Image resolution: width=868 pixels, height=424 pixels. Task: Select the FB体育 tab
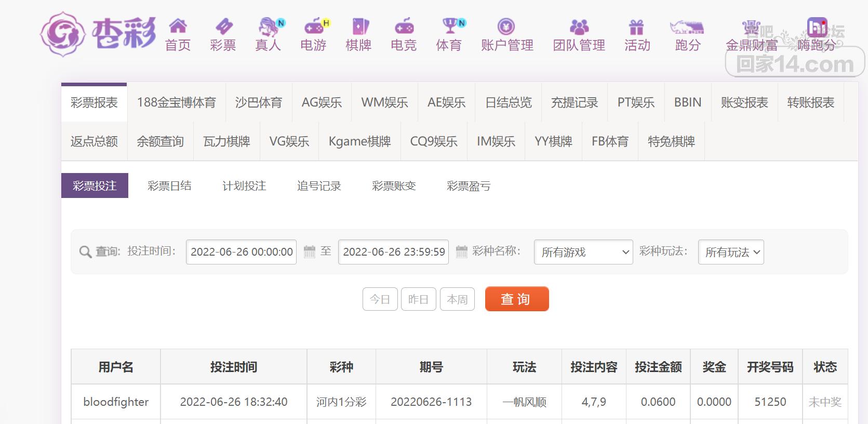(x=610, y=141)
